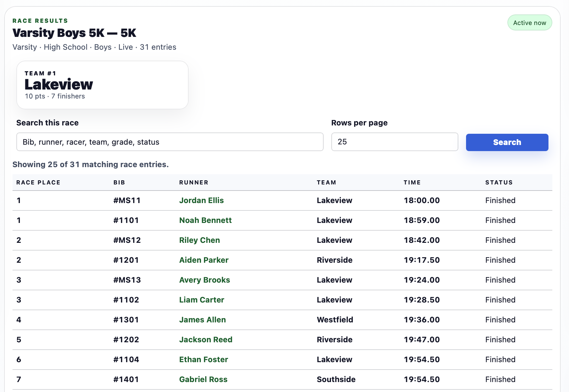Click Riverside team in Aiden Parker row
The height and width of the screenshot is (392, 569).
(x=335, y=260)
